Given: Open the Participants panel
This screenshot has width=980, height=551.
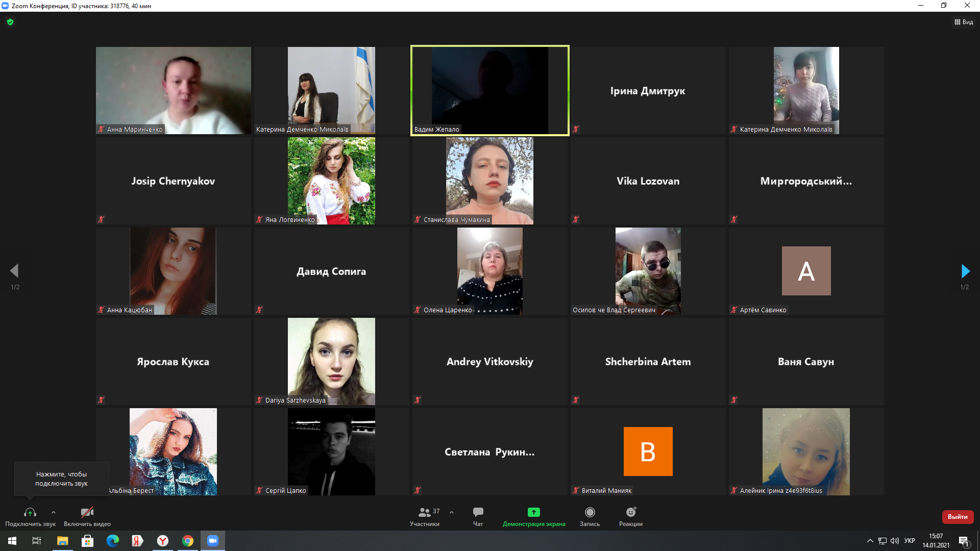Looking at the screenshot, I should 425,516.
